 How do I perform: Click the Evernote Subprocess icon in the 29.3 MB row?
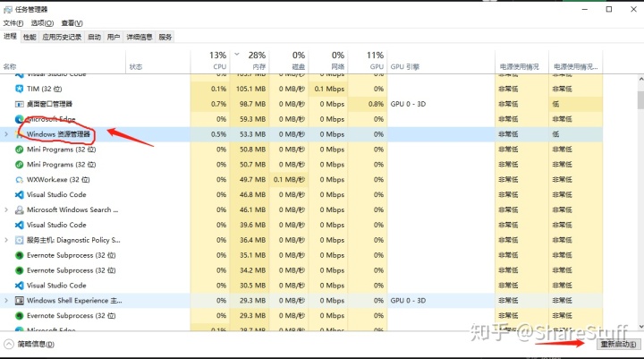point(20,316)
